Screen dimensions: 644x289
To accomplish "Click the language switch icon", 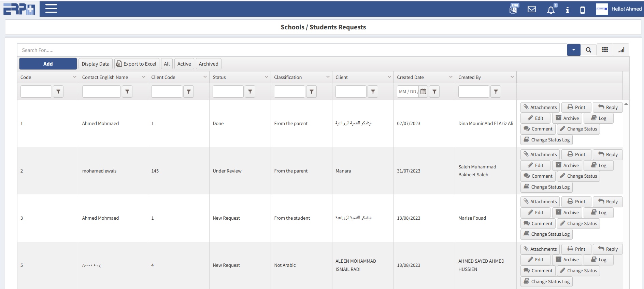I will pyautogui.click(x=514, y=9).
